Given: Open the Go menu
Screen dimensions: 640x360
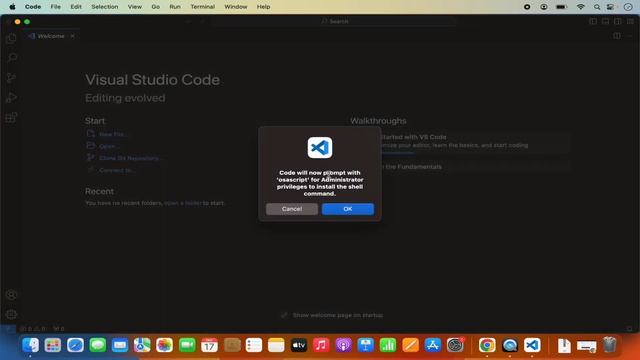Looking at the screenshot, I should (156, 7).
